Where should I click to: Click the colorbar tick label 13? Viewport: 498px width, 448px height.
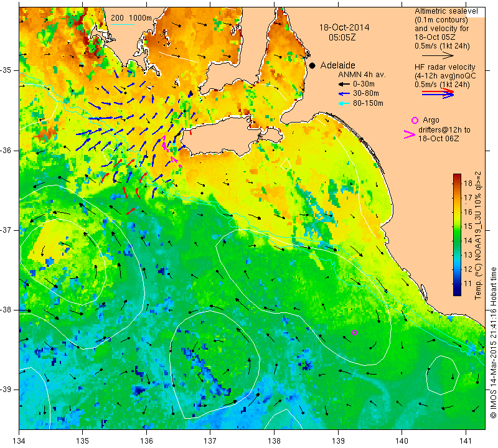[468, 254]
